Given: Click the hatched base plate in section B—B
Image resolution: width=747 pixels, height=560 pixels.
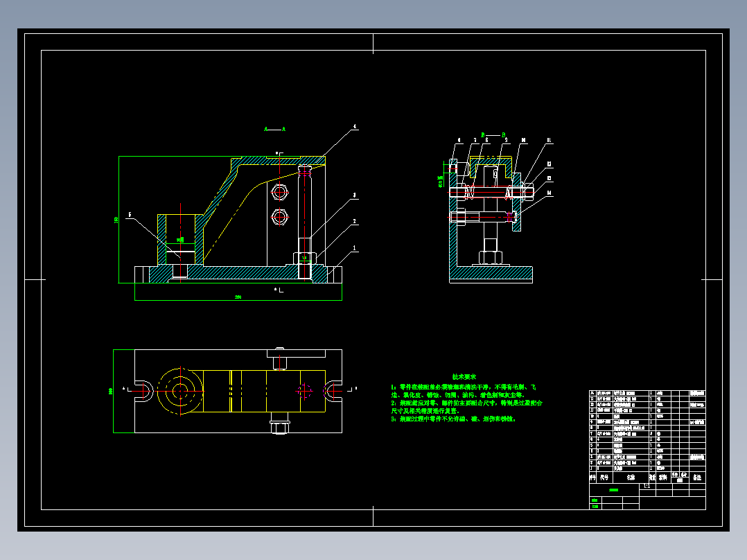Looking at the screenshot, I should click(x=491, y=272).
